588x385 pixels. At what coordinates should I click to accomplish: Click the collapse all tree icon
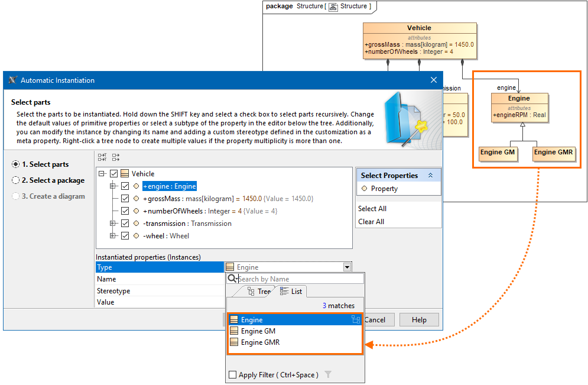pos(115,157)
